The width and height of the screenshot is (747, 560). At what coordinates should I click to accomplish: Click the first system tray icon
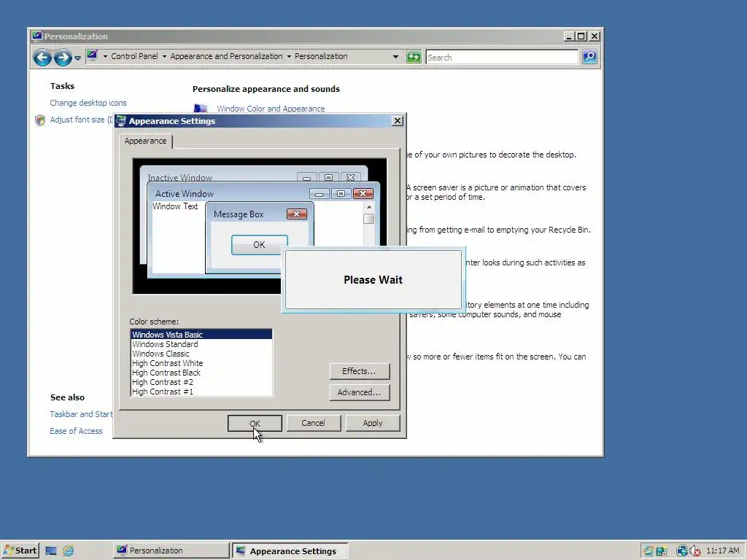pos(648,551)
